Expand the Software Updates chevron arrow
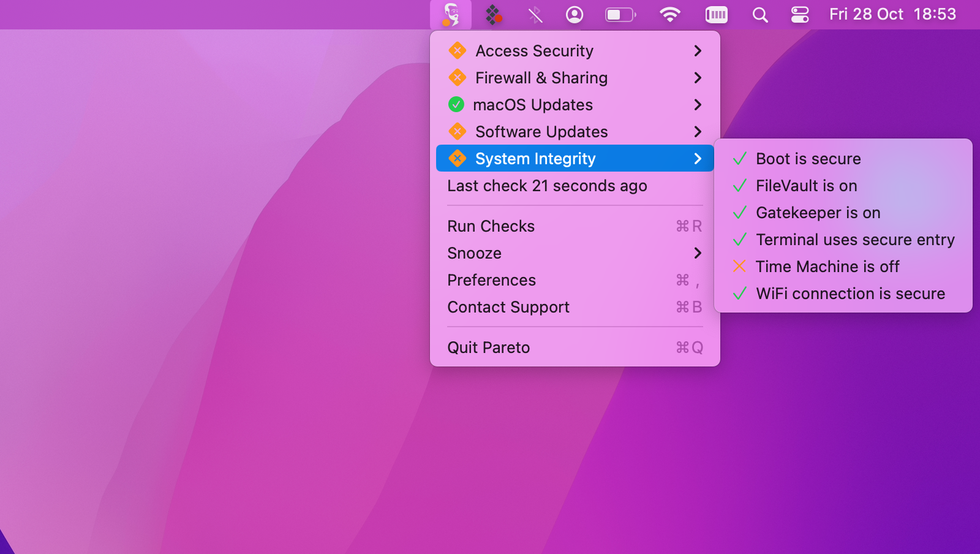Viewport: 980px width, 554px height. tap(698, 132)
